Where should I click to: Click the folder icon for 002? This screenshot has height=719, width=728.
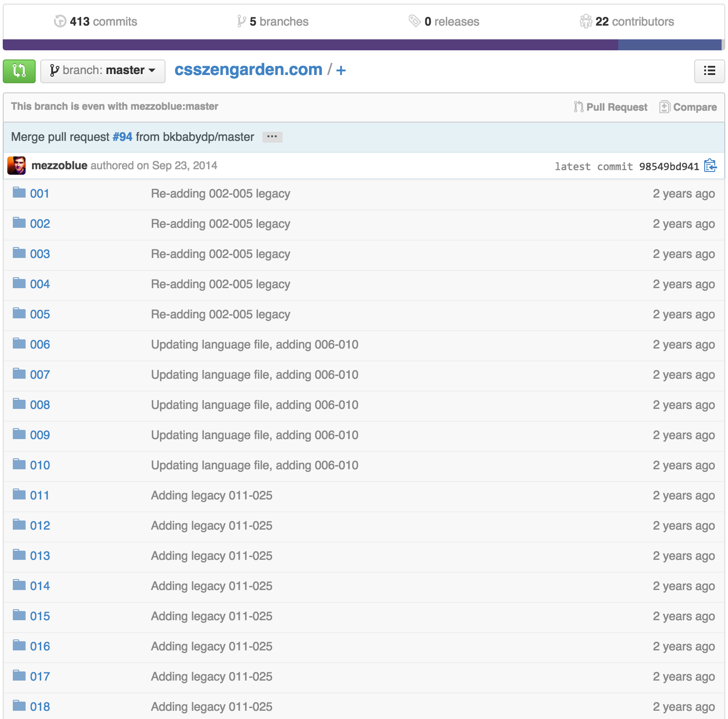(19, 223)
